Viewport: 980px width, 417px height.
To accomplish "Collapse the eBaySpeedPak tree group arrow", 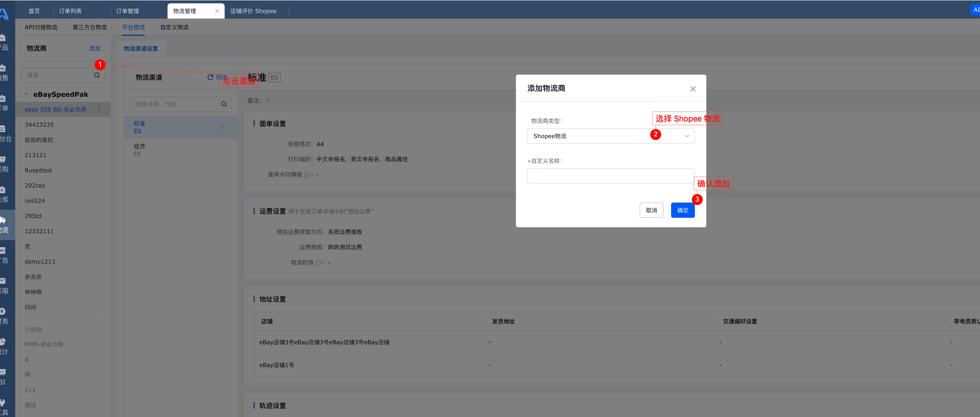I will (x=26, y=94).
